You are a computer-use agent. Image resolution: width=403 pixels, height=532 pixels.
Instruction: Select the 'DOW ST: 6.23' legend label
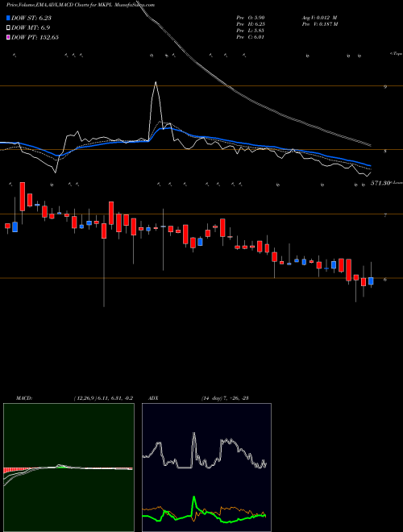click(x=31, y=18)
